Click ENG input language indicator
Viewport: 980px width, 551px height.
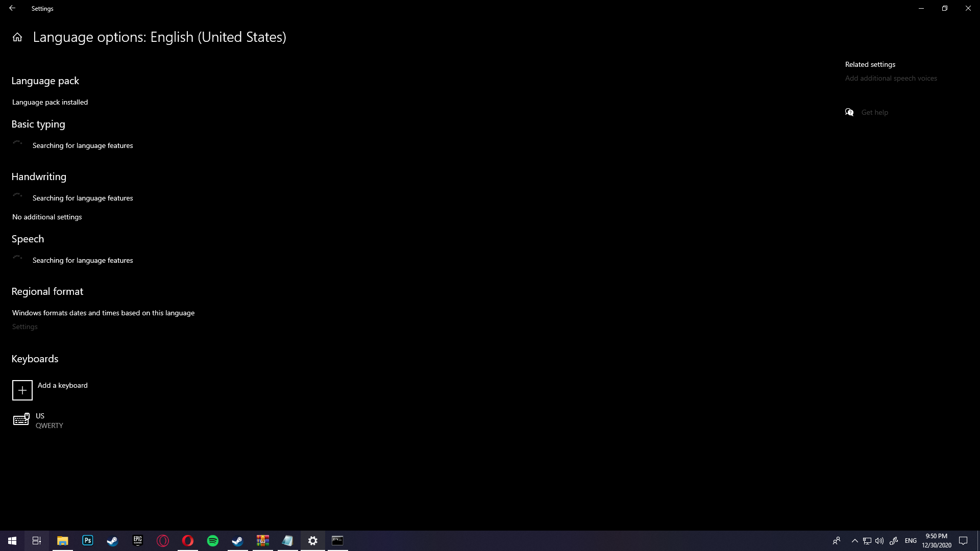[x=911, y=541]
